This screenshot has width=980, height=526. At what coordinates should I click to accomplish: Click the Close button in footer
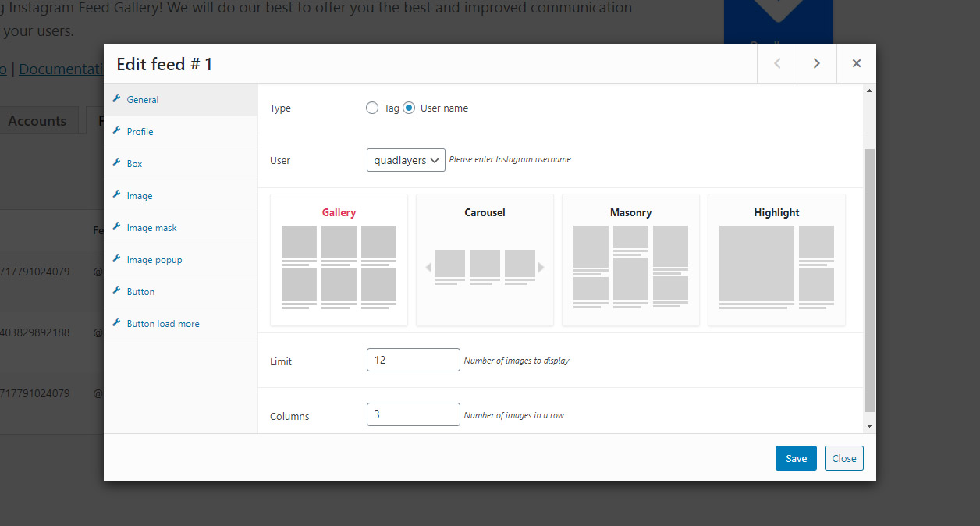[x=844, y=458]
